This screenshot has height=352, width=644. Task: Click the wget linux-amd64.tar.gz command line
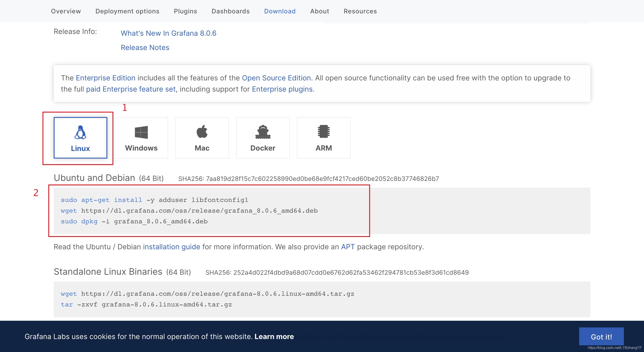pos(208,294)
